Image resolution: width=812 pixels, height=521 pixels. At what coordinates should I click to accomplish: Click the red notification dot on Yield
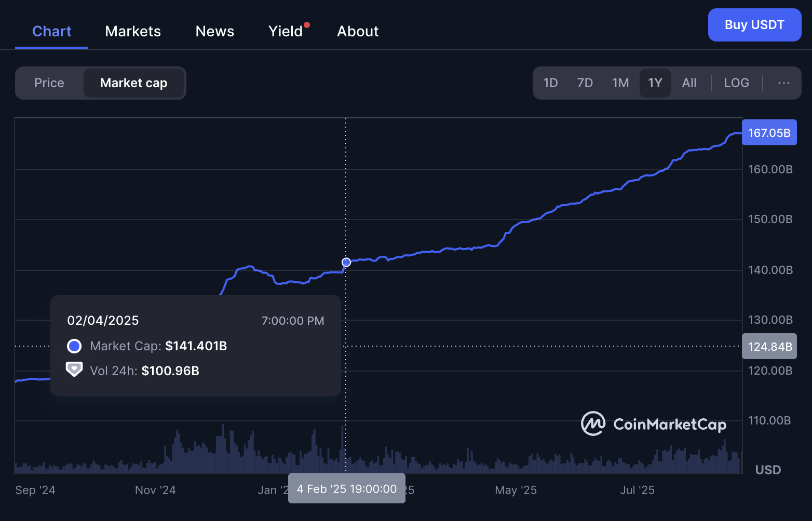(x=307, y=25)
